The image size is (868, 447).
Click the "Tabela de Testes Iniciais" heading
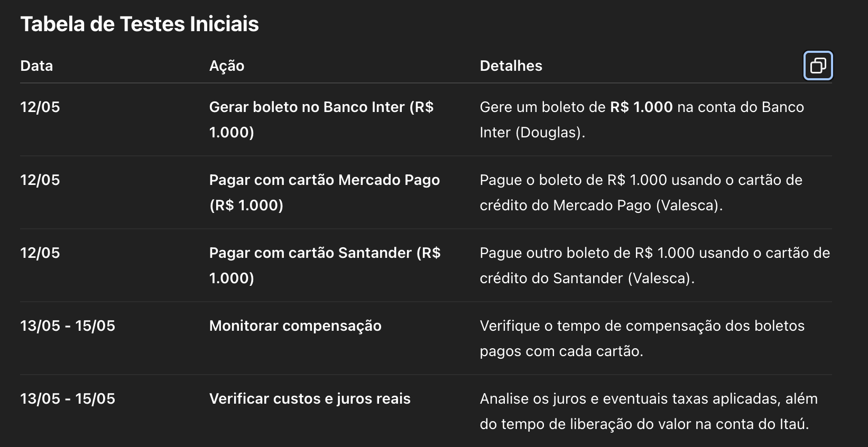(140, 24)
